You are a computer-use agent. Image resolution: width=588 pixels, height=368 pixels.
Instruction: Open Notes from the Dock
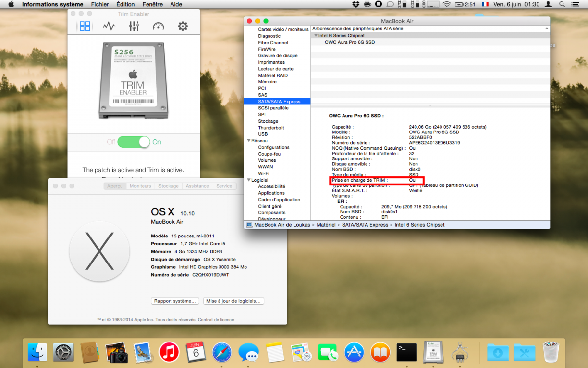point(275,352)
